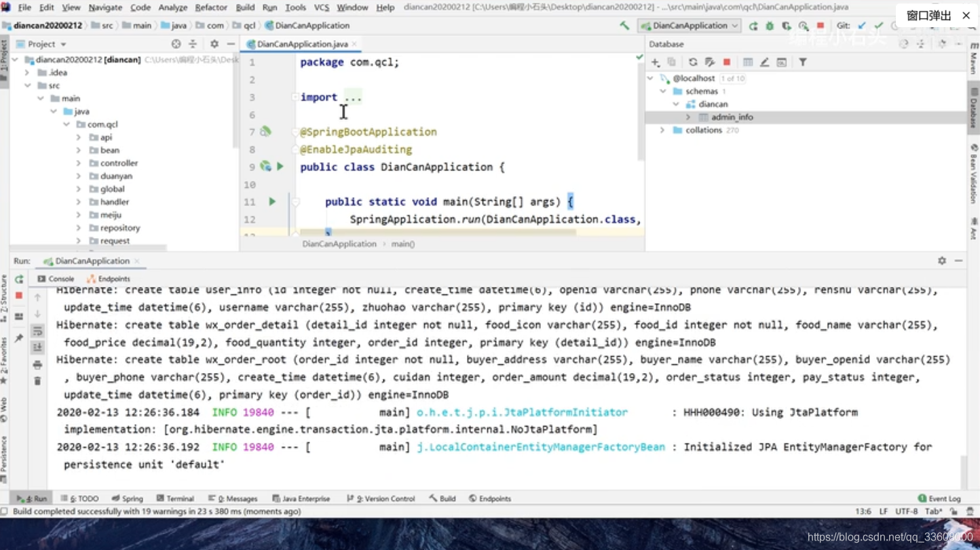Rerun application from Run panel sidebar
Viewport: 980px width, 550px height.
pos(19,279)
